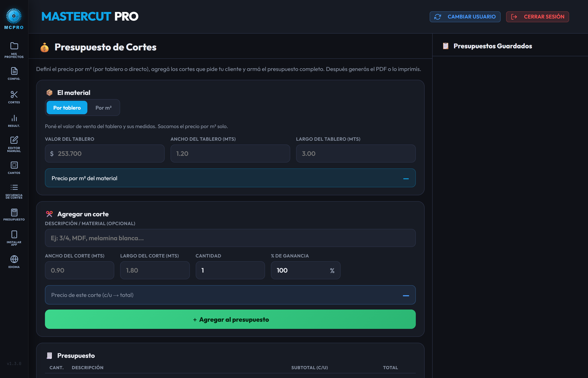Select the Por tablero pricing mode
This screenshot has height=378, width=588.
[67, 108]
